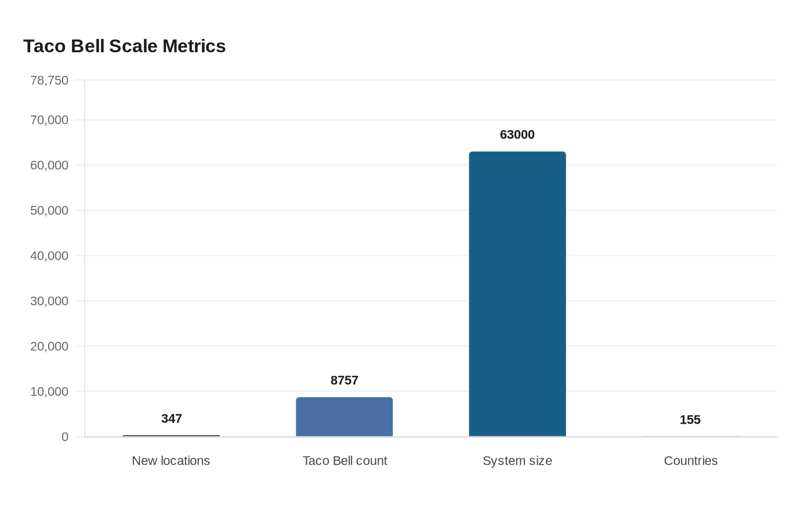The image size is (812, 510).
Task: Click the System size axis label
Action: click(x=517, y=461)
